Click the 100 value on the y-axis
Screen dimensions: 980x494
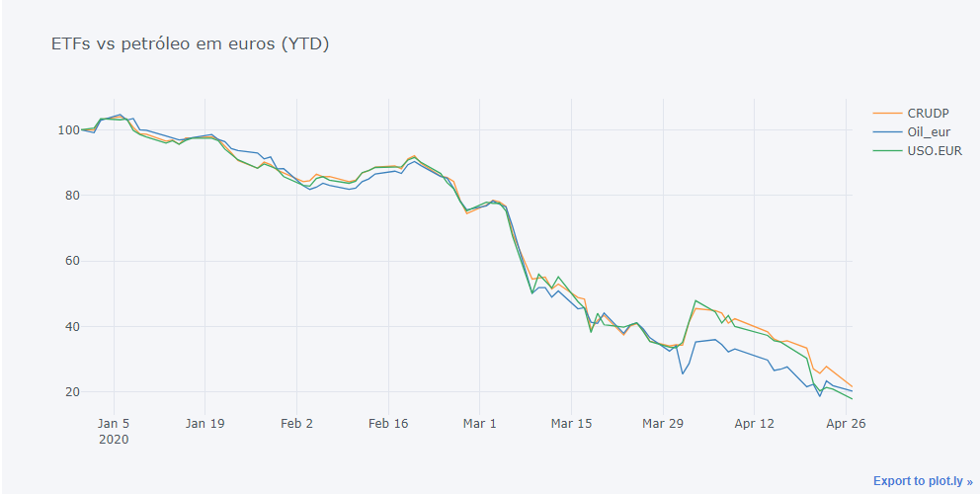tap(67, 129)
